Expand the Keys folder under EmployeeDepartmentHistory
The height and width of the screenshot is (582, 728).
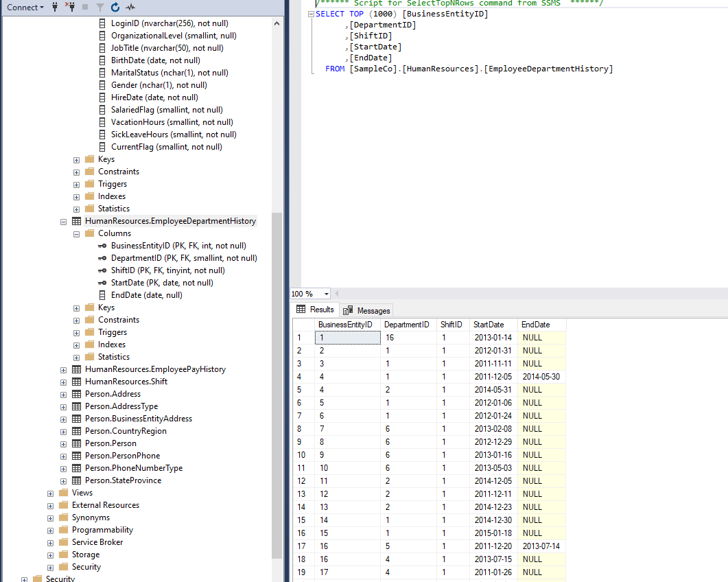[77, 308]
